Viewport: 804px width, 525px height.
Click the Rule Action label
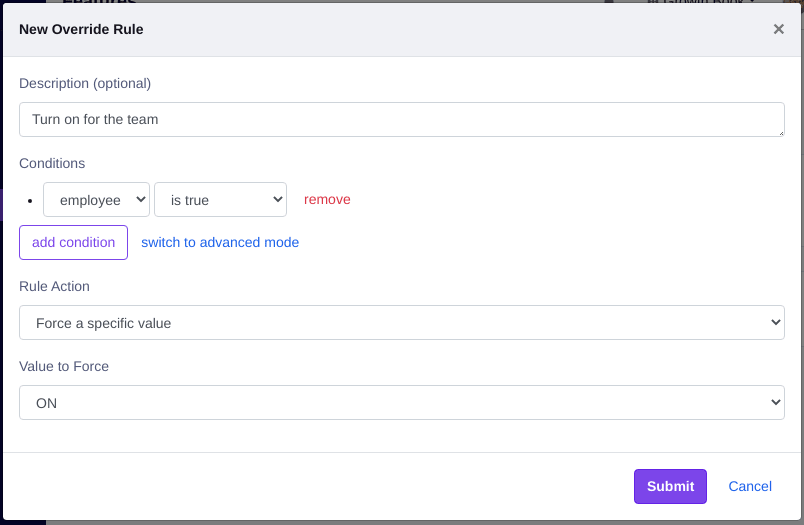point(54,286)
